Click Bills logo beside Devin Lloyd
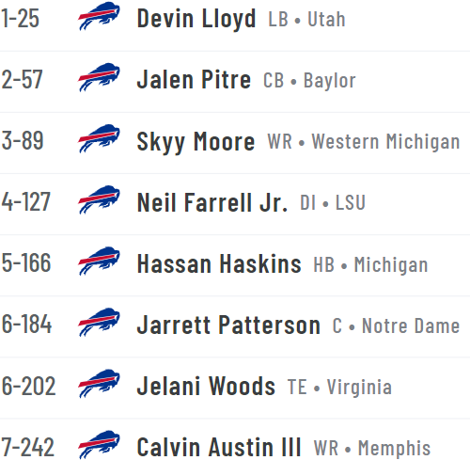This screenshot has width=470, height=476. 99,16
